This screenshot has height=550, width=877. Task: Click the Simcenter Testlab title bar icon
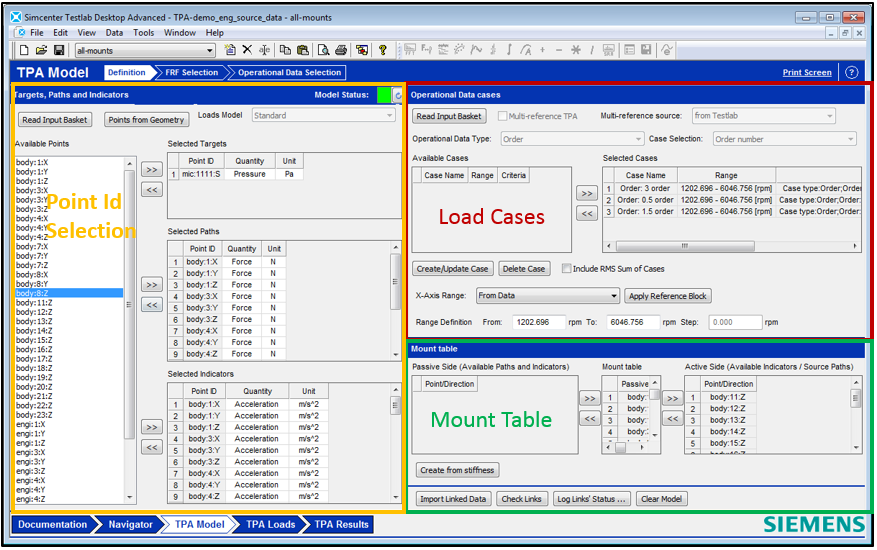16,17
